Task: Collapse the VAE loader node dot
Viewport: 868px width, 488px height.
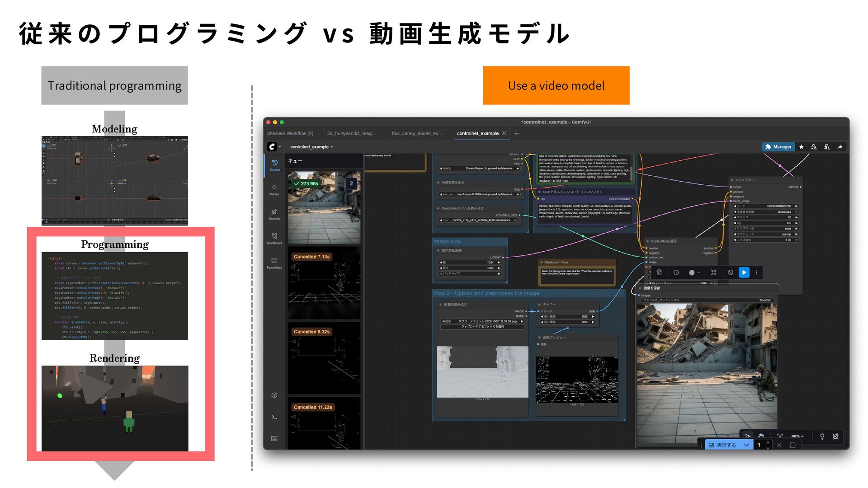Action: coord(438,183)
